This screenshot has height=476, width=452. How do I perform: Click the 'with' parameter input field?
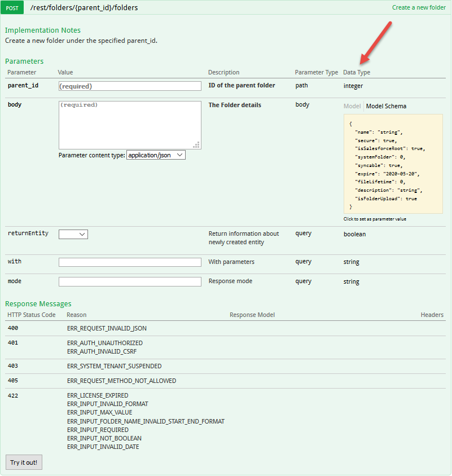tap(130, 262)
